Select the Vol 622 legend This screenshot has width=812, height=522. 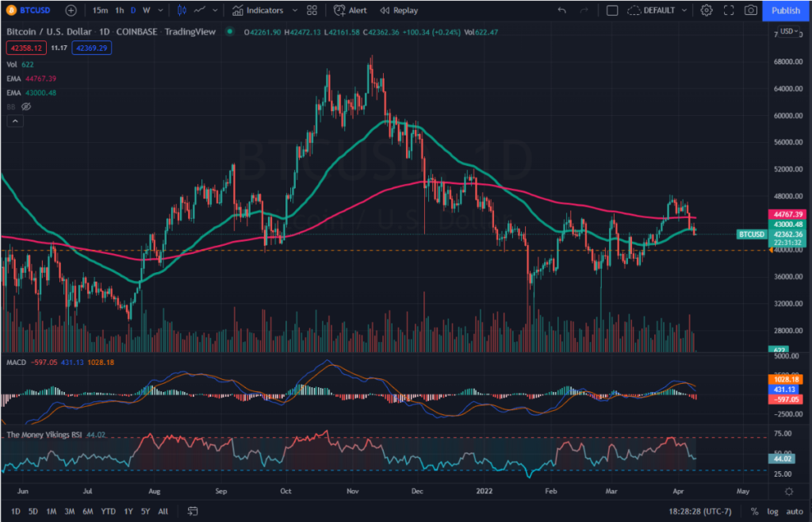point(20,65)
